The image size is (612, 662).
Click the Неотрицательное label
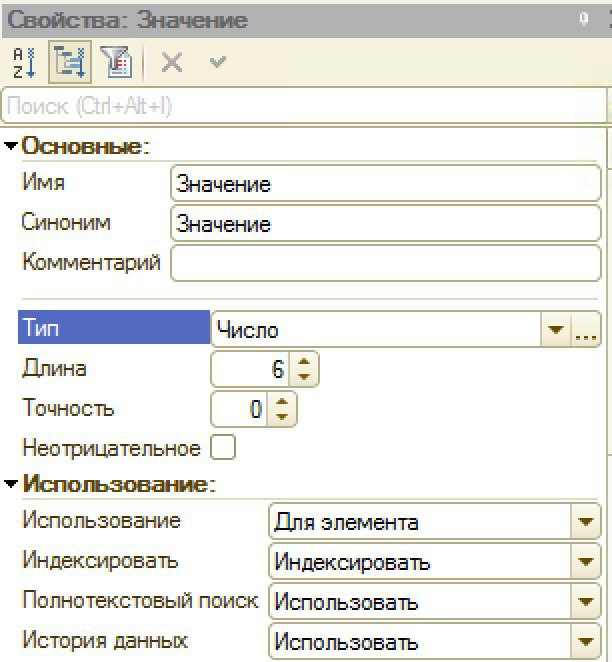pyautogui.click(x=111, y=448)
